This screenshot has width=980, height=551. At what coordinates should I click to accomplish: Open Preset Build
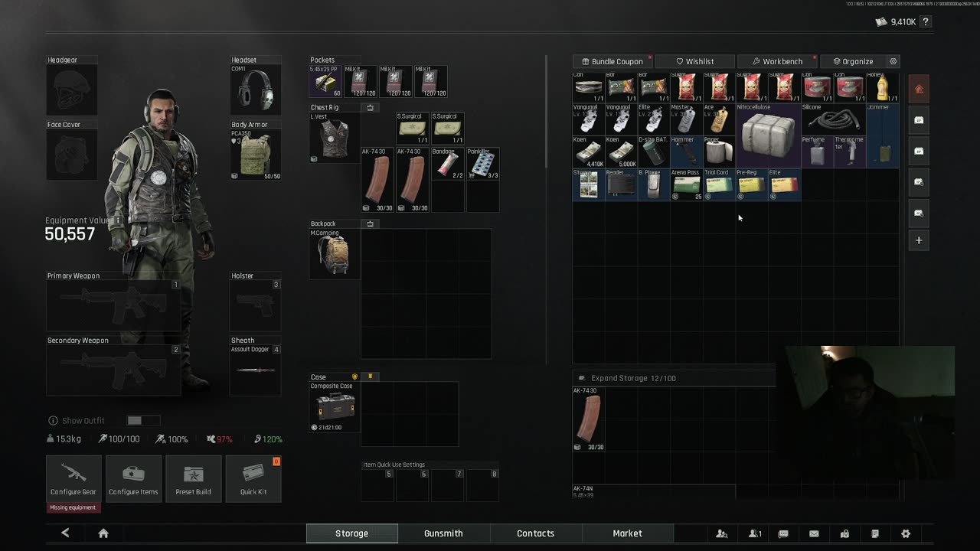tap(193, 478)
